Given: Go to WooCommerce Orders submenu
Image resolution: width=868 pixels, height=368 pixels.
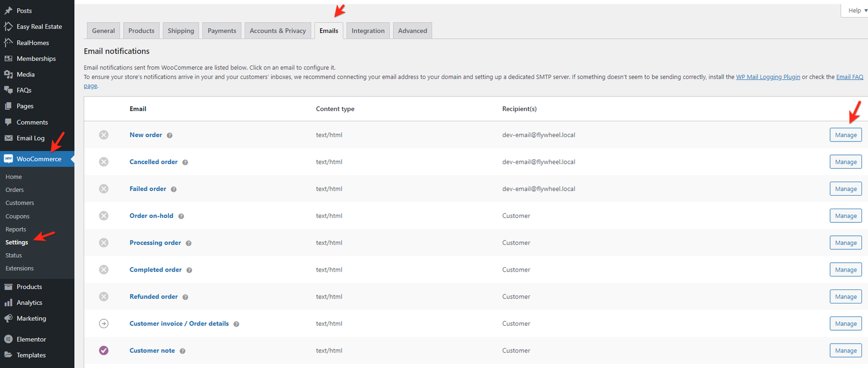Looking at the screenshot, I should click(15, 190).
